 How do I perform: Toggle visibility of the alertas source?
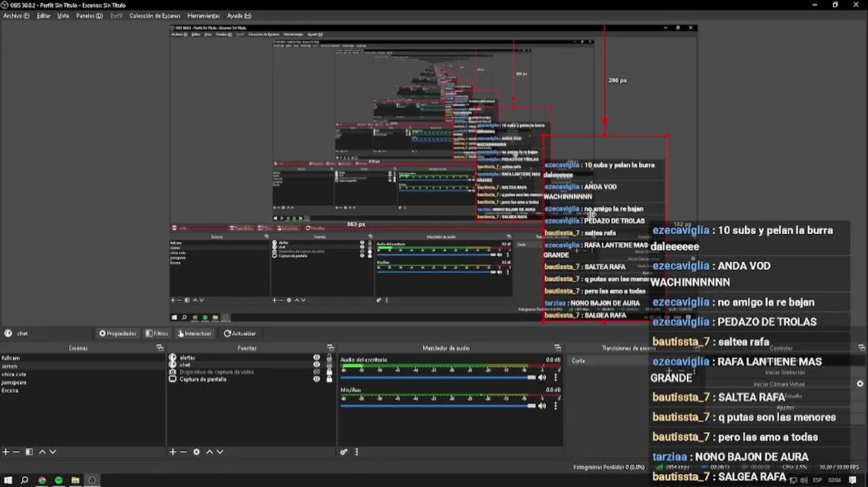pos(316,357)
